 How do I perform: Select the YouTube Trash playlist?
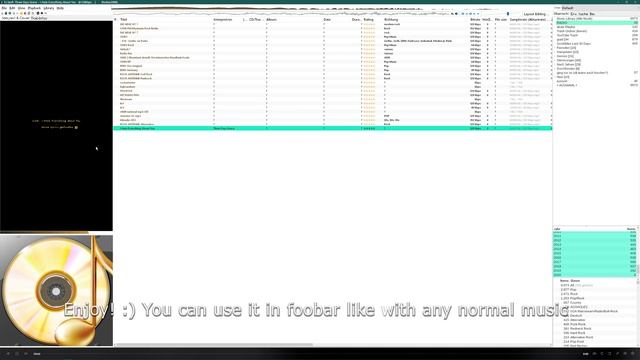pyautogui.click(x=596, y=36)
